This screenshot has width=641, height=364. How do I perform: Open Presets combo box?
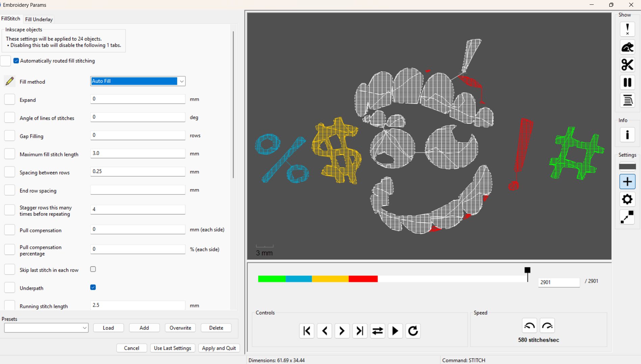pos(46,328)
